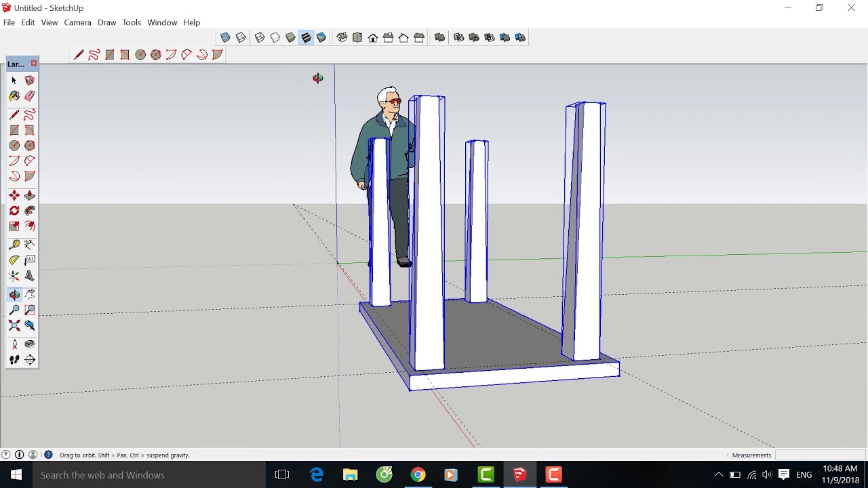Select the Axes tool
The image size is (868, 488).
14,277
